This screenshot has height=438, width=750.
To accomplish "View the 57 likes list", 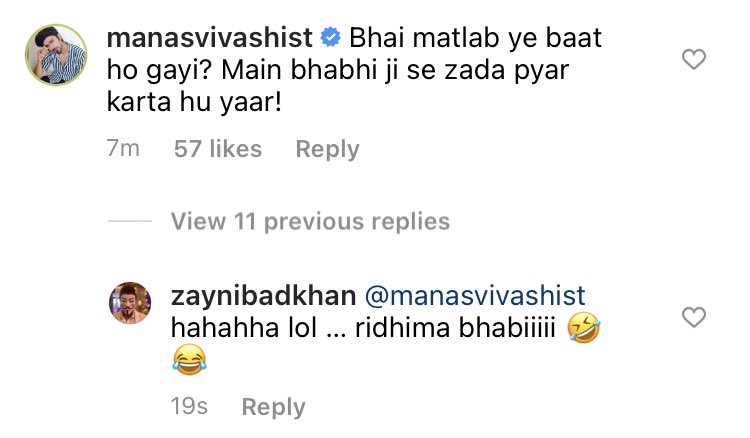I will coord(218,149).
